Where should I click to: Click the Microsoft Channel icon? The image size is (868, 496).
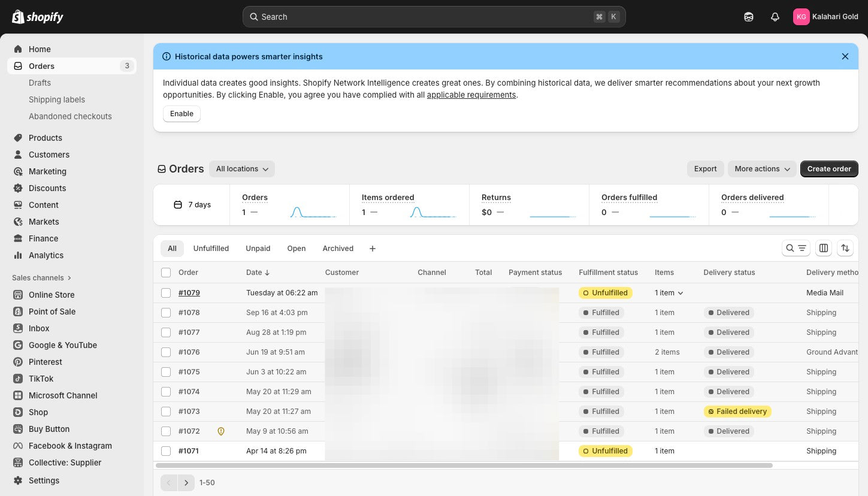[18, 395]
